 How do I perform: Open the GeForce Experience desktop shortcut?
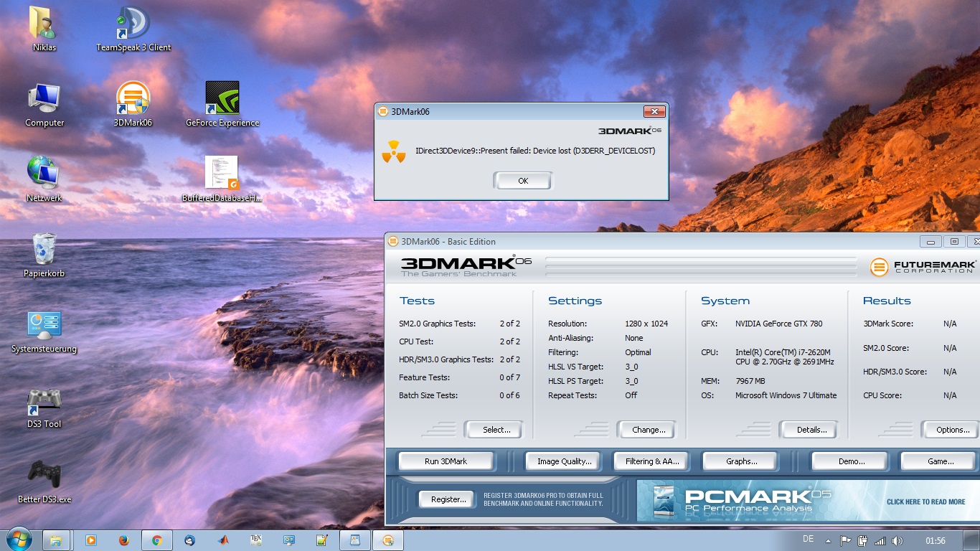222,104
